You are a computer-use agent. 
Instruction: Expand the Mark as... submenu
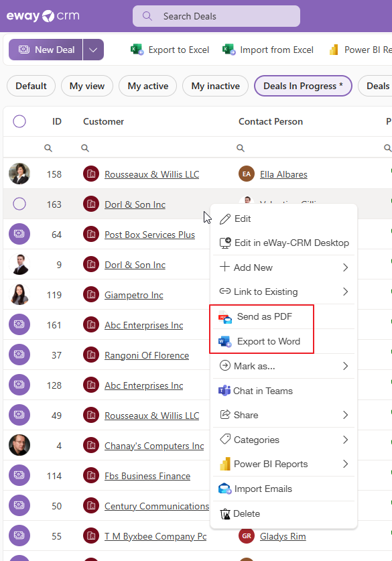[x=284, y=366]
